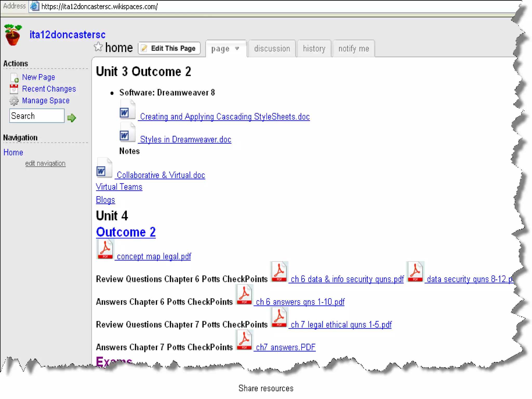532x399 pixels.
Task: Click the Manage Space gear icon
Action: [x=14, y=101]
